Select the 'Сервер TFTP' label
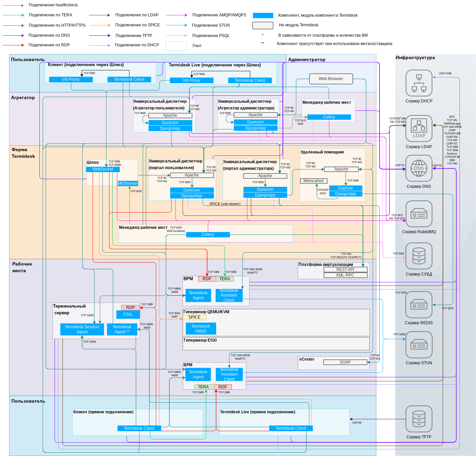476x456 pixels. (x=419, y=437)
